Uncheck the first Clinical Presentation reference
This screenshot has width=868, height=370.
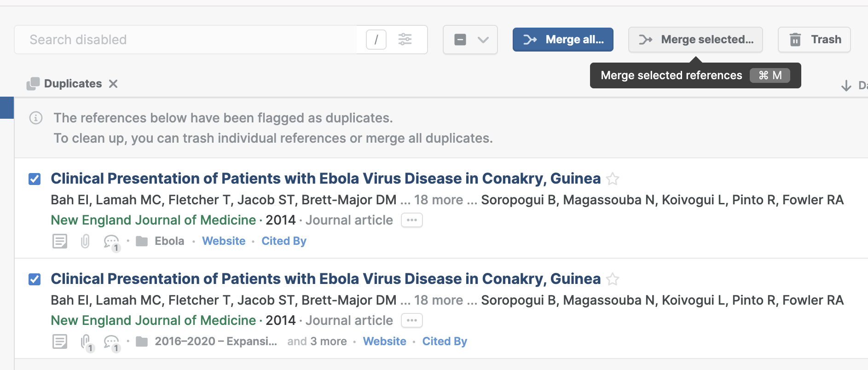click(x=35, y=179)
